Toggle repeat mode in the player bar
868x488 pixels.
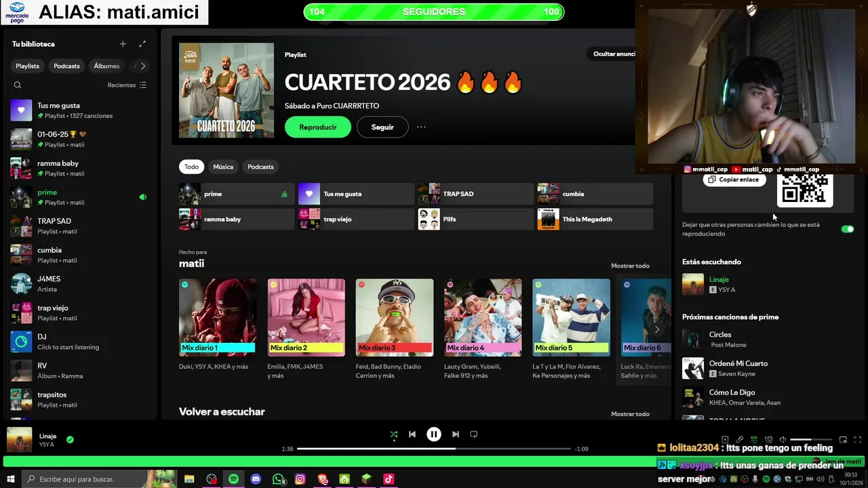(474, 434)
